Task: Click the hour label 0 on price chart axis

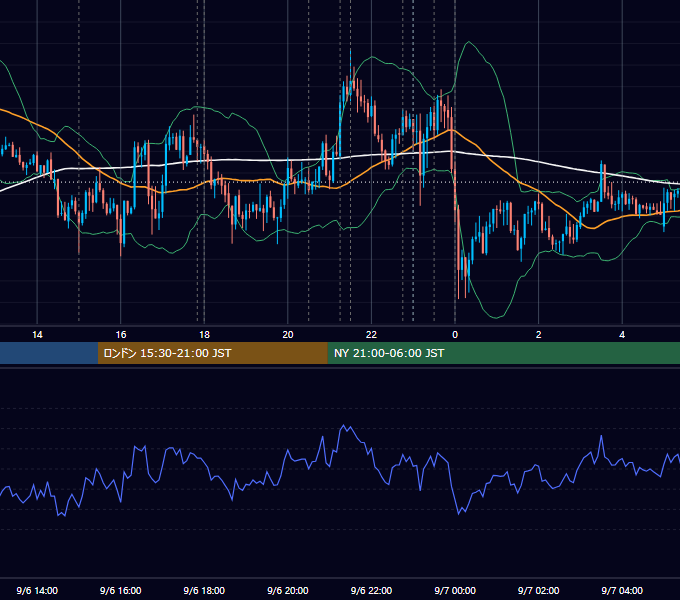Action: [x=455, y=335]
